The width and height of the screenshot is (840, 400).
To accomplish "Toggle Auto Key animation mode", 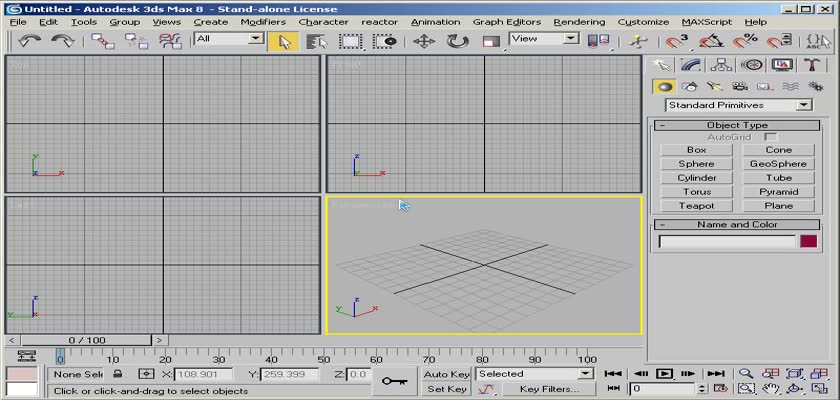I will (x=446, y=374).
